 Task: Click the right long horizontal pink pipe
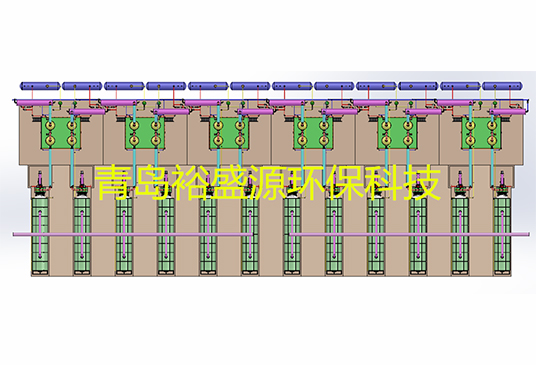[410, 234]
